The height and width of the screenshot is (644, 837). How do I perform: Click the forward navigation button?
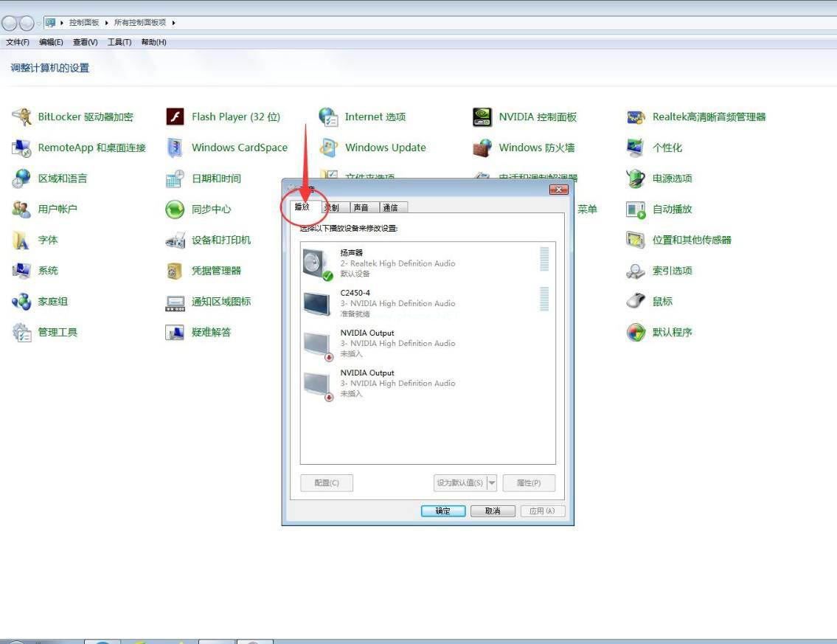26,23
